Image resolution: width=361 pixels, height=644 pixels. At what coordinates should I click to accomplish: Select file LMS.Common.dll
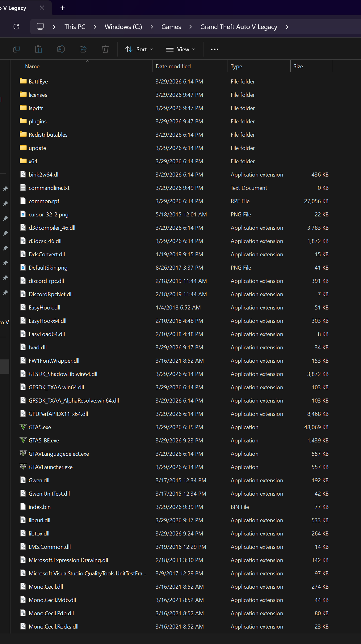[50, 547]
